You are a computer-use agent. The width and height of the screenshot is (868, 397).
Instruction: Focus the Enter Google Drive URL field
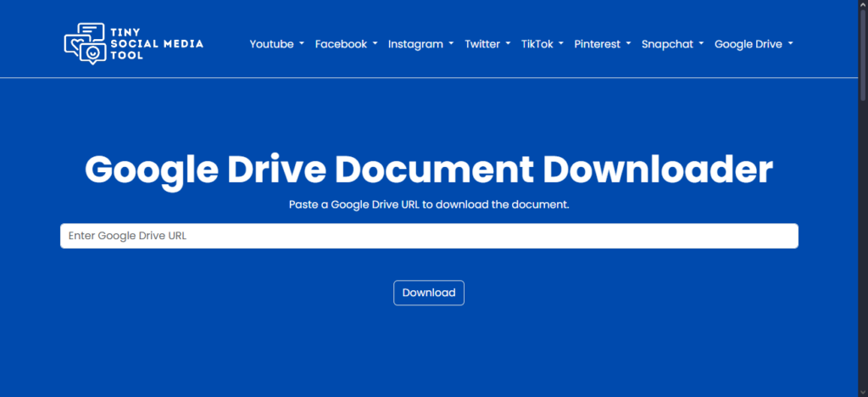(429, 236)
